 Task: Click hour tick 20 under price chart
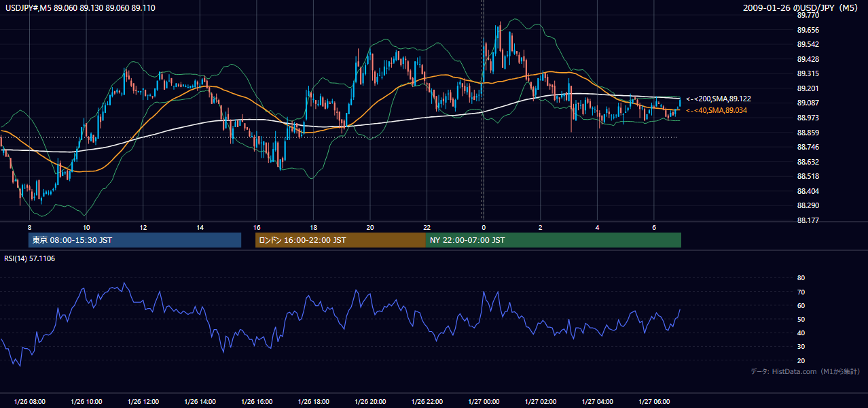(x=369, y=227)
